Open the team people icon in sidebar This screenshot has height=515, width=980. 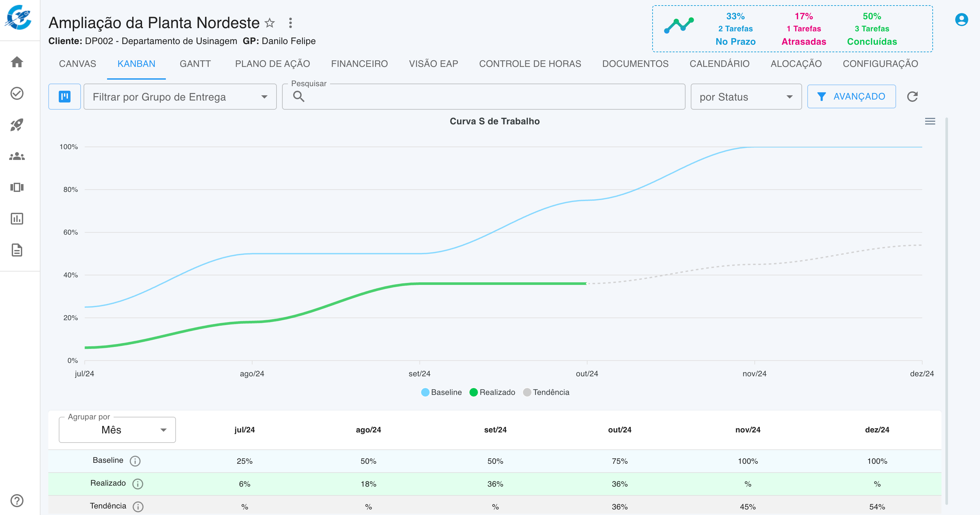tap(17, 156)
